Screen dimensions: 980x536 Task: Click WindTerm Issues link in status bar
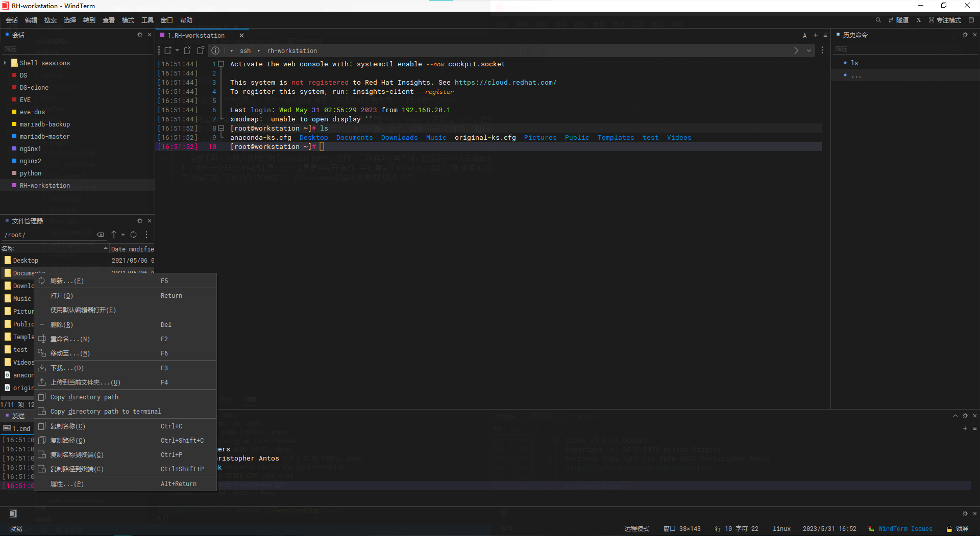coord(905,529)
